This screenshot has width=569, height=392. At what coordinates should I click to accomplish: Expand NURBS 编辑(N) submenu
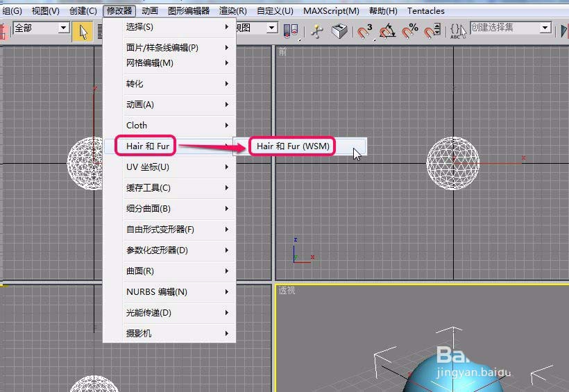click(169, 292)
